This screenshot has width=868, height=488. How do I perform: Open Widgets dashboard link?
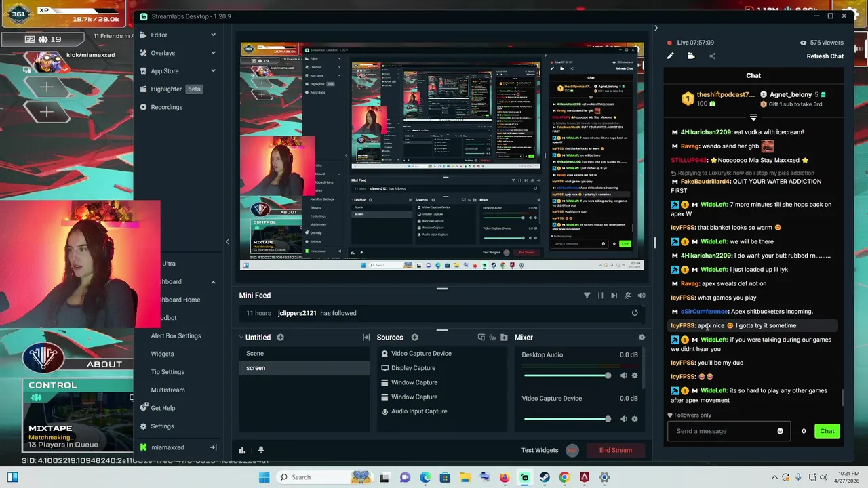pyautogui.click(x=162, y=354)
